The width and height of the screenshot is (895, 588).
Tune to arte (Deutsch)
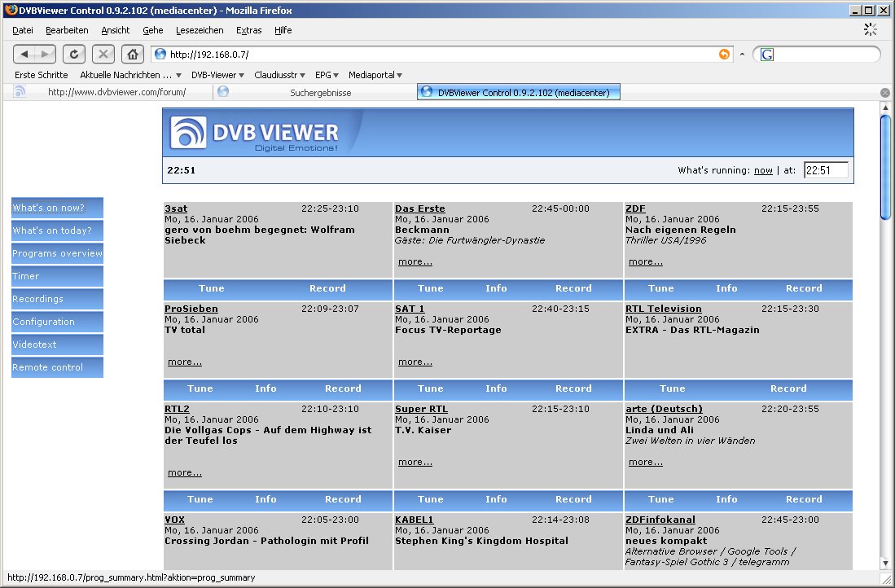tap(661, 499)
